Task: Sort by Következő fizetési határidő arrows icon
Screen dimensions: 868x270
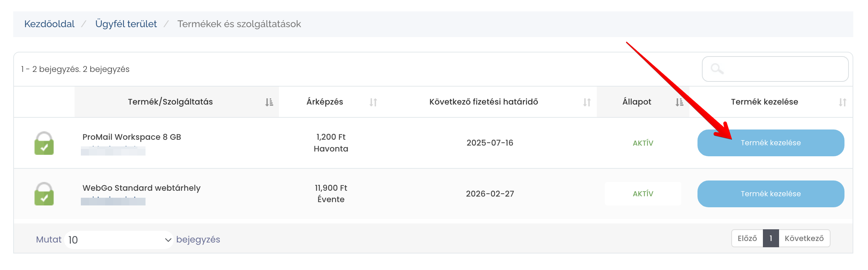Action: [587, 102]
